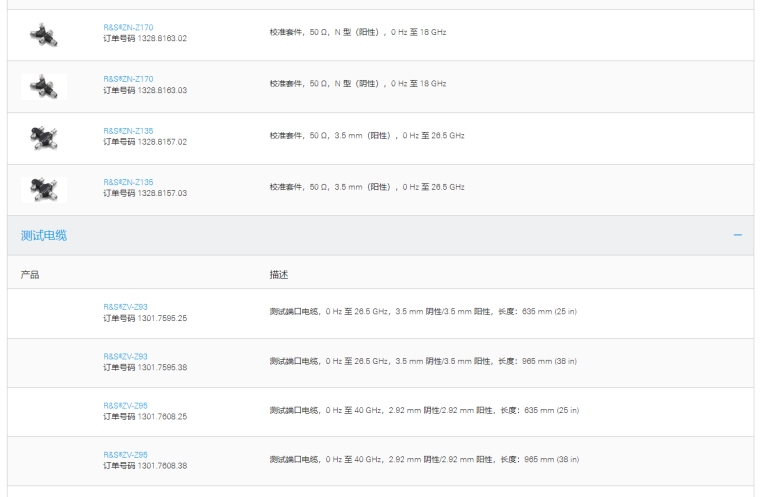The width and height of the screenshot is (760, 497).
Task: Follow the R&S ZN-Z170 link above order 1328.8163.03
Action: [x=128, y=78]
